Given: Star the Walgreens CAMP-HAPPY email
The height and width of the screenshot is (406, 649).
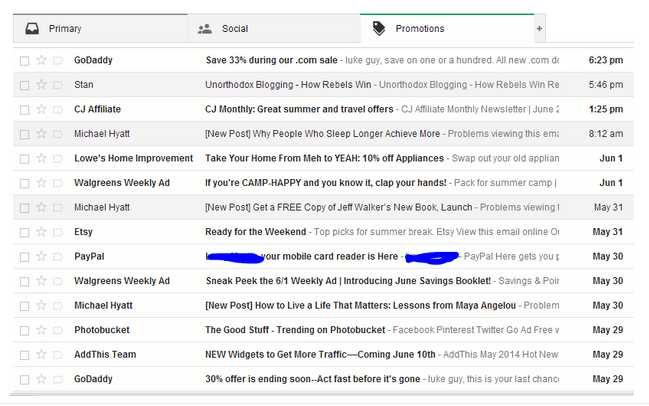Looking at the screenshot, I should pos(41,183).
